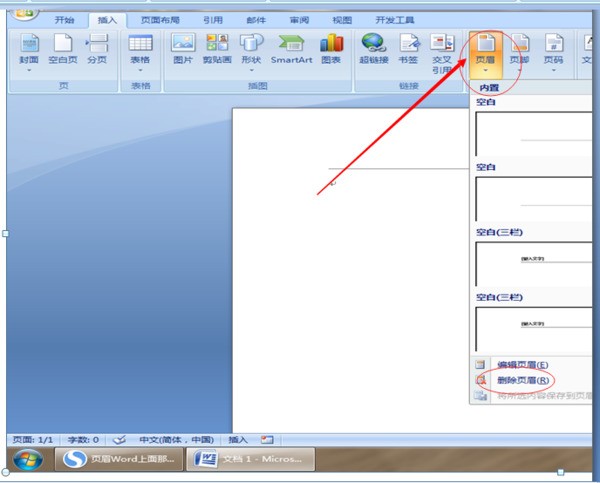This screenshot has width=600, height=483.
Task: Click the macro recording status icon
Action: 267,440
